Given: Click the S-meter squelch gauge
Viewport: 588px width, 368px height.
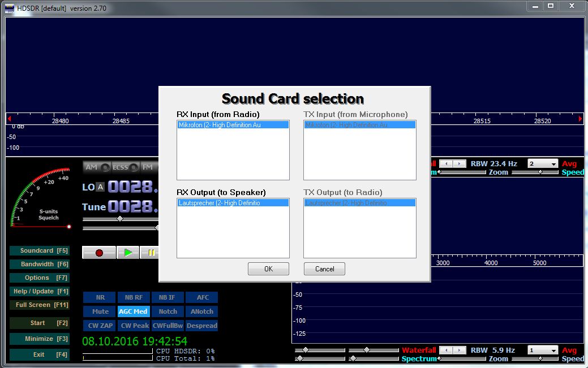Looking at the screenshot, I should tap(40, 195).
